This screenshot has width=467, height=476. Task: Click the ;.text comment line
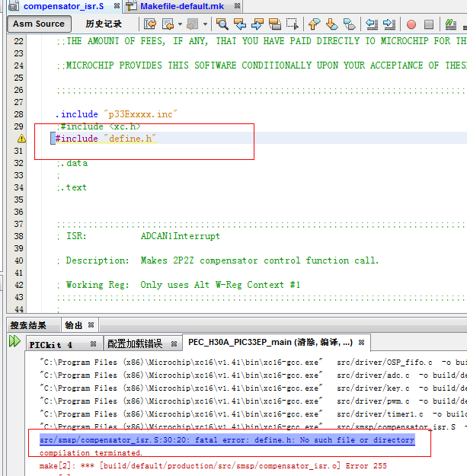[72, 187]
